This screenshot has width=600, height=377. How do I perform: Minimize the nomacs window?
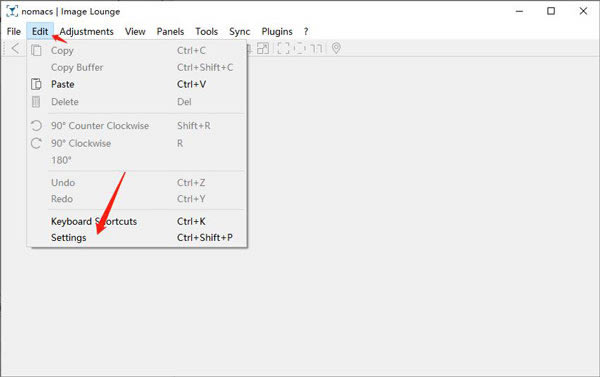[519, 11]
